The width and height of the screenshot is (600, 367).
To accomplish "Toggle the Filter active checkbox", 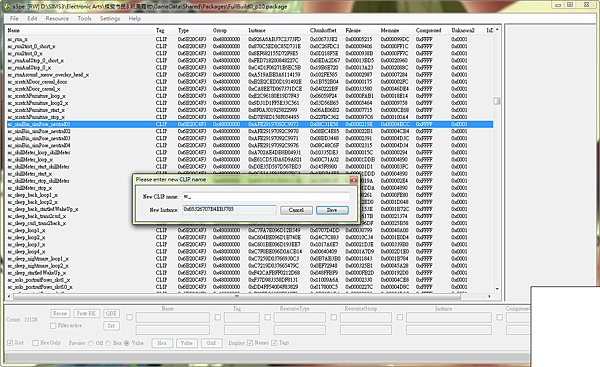I will click(x=53, y=326).
